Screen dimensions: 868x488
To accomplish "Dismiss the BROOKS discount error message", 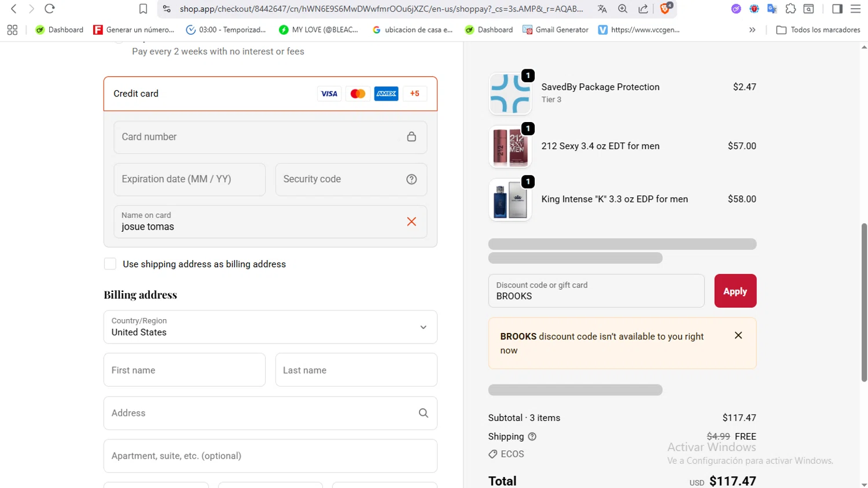I will [738, 335].
